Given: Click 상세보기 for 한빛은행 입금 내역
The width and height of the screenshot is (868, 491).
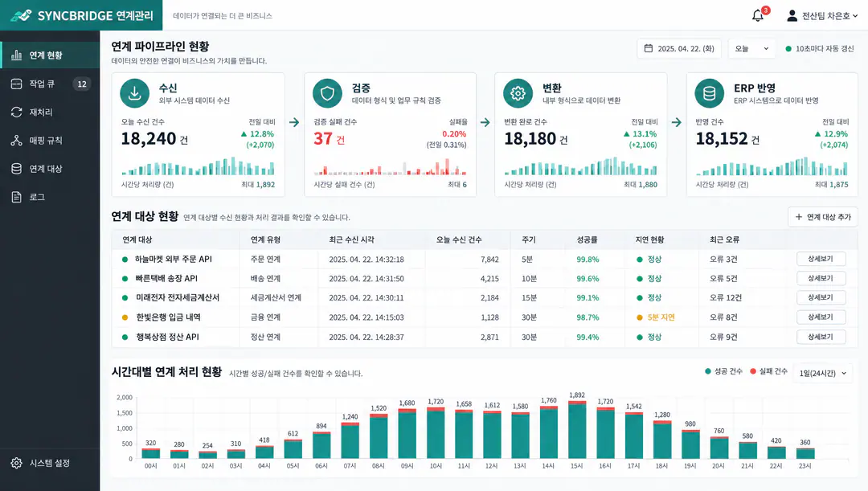Looking at the screenshot, I should pyautogui.click(x=821, y=317).
